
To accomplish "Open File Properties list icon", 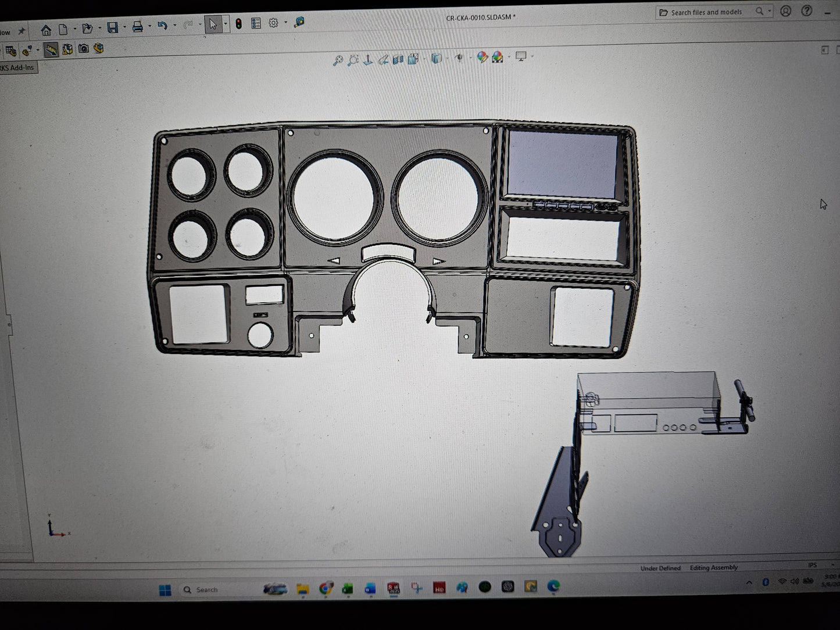I will (256, 23).
